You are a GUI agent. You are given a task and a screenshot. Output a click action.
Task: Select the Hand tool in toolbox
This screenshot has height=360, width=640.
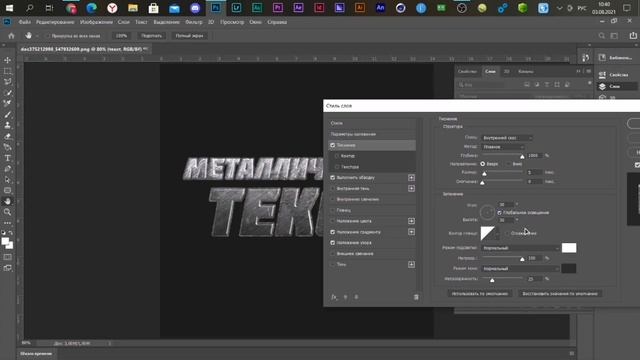[7, 201]
